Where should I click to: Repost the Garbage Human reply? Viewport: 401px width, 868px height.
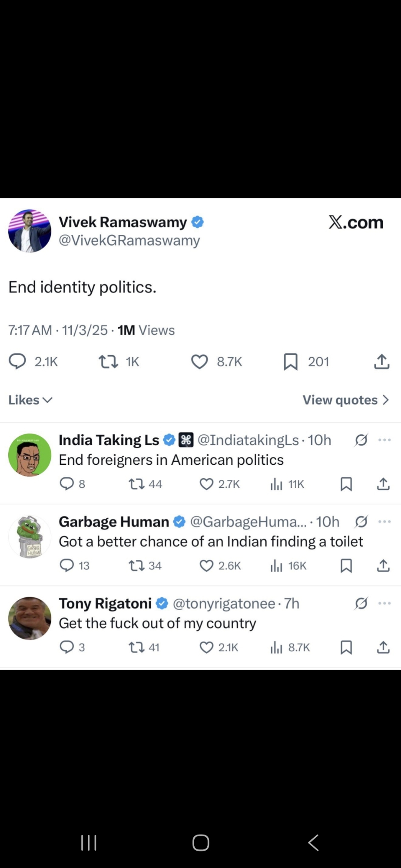click(136, 566)
